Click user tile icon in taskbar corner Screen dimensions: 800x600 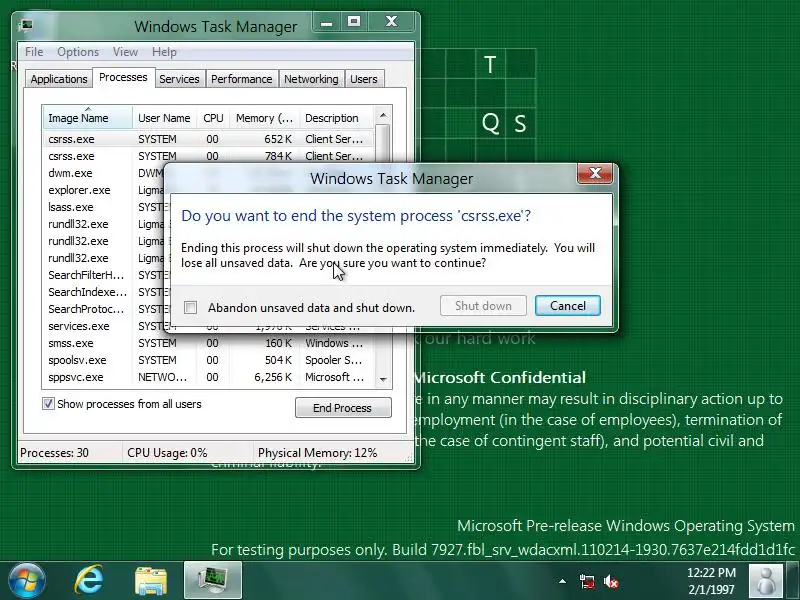click(x=765, y=581)
